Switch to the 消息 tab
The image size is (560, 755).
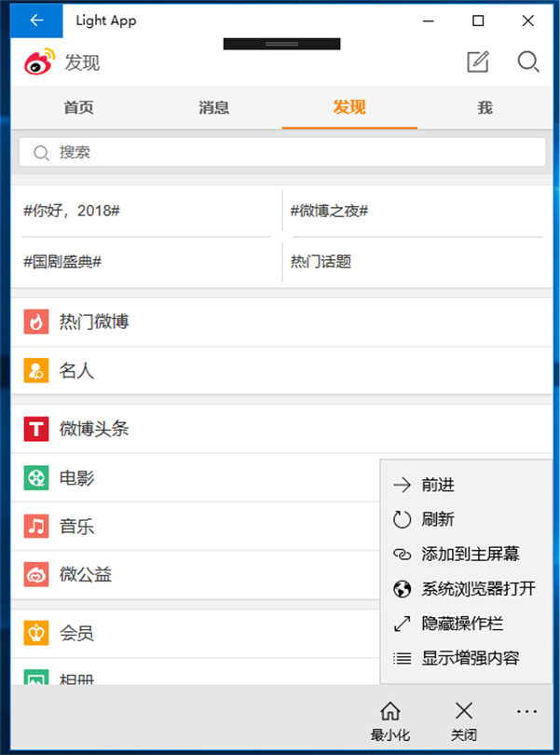click(x=213, y=107)
